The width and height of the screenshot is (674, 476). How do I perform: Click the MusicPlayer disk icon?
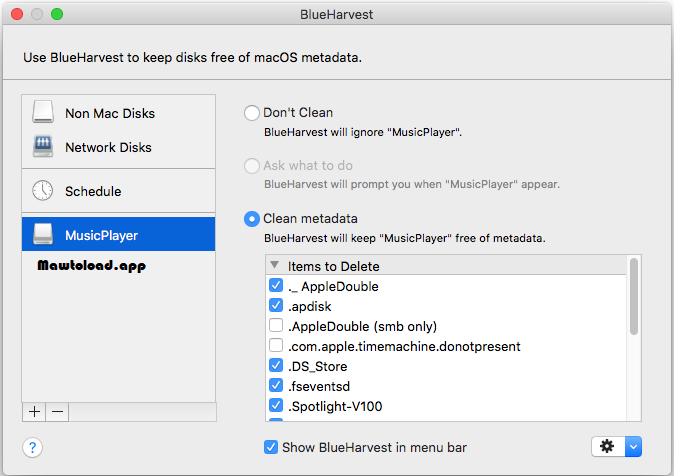tap(43, 234)
